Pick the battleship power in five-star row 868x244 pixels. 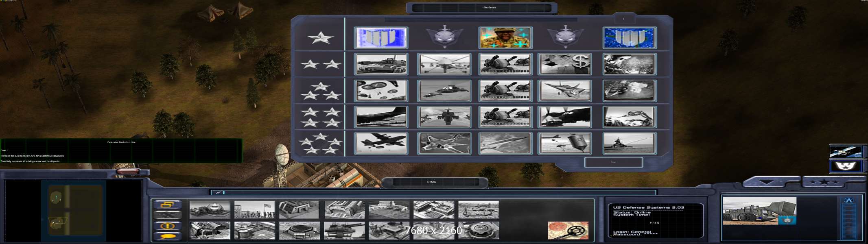click(629, 143)
